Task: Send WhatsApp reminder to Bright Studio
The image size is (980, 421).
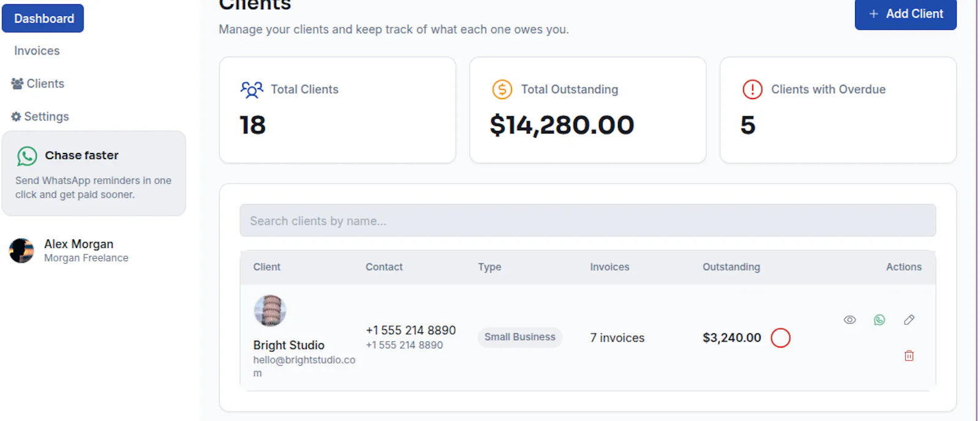Action: point(880,320)
